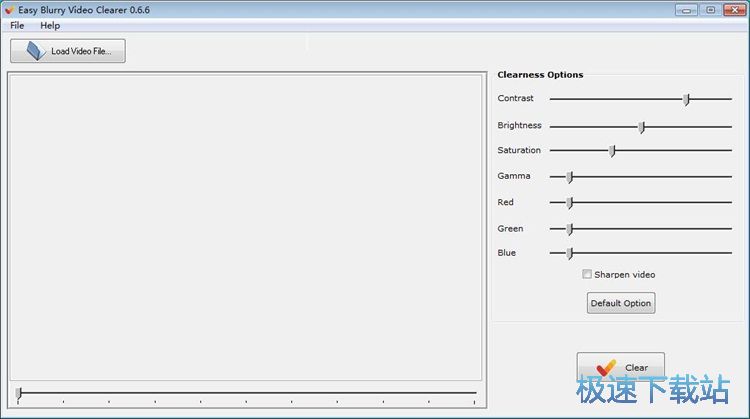Viewport: 750px width, 419px height.
Task: Click the Red channel slider thumb
Action: (570, 203)
